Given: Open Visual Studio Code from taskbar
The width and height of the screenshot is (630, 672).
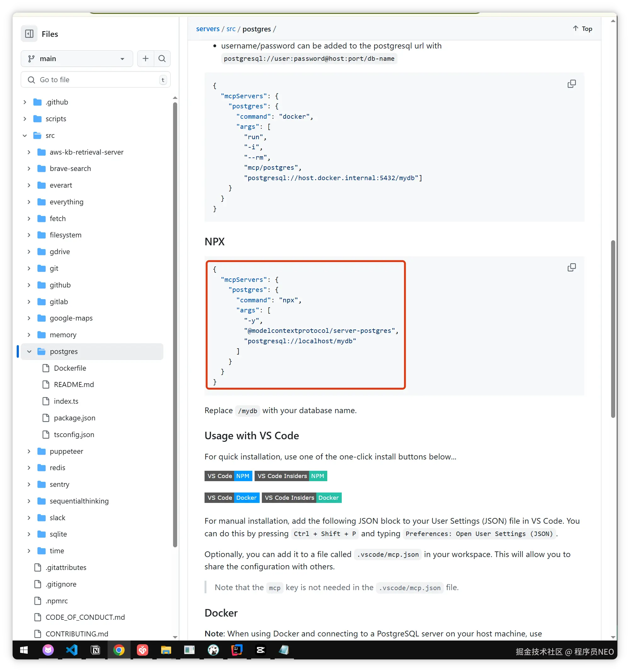Looking at the screenshot, I should click(72, 650).
